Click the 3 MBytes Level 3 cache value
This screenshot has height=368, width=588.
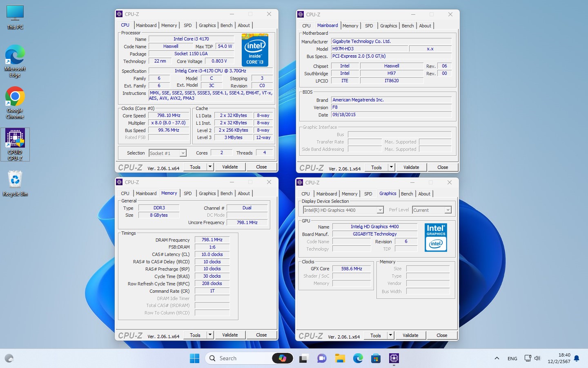(233, 138)
